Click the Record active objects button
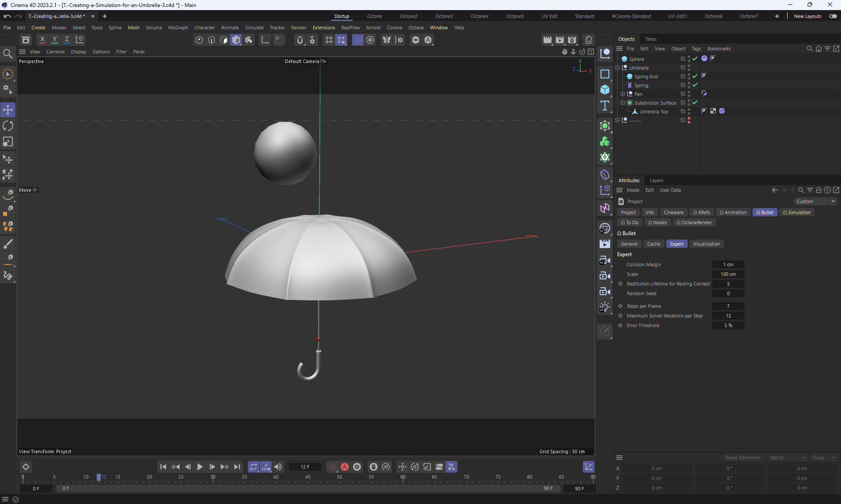This screenshot has height=504, width=841. click(332, 467)
